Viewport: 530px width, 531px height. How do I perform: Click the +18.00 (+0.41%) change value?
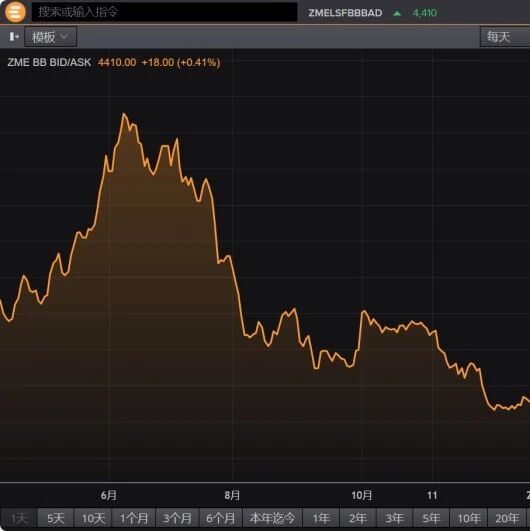coord(181,62)
